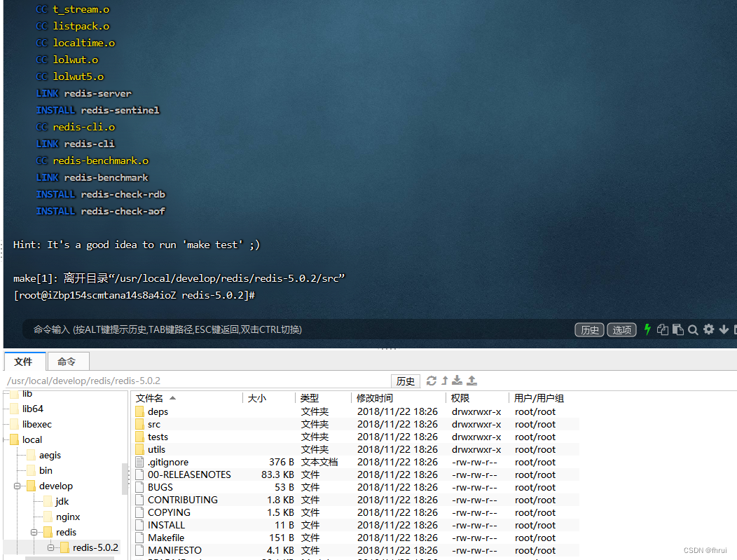737x560 pixels.
Task: Open terminal search with magnifier icon
Action: [693, 329]
